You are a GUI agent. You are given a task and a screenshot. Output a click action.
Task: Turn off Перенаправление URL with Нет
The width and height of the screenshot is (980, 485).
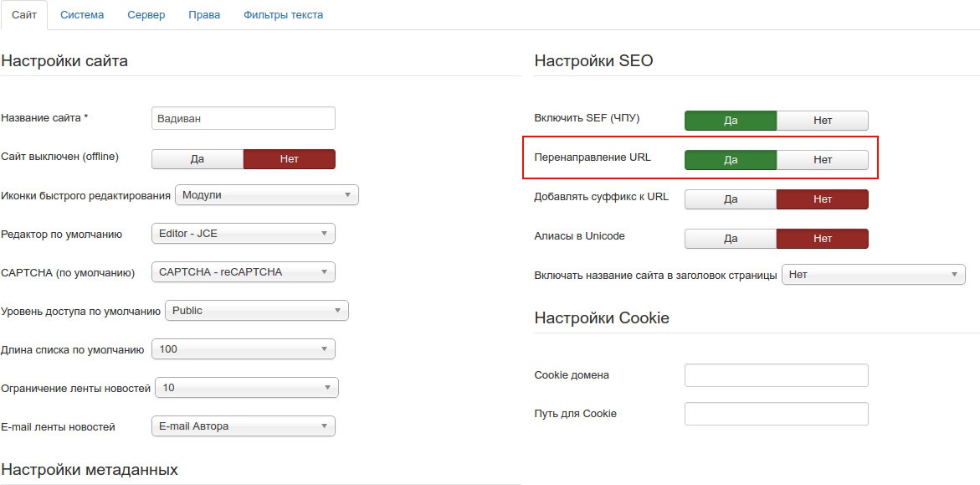point(823,160)
